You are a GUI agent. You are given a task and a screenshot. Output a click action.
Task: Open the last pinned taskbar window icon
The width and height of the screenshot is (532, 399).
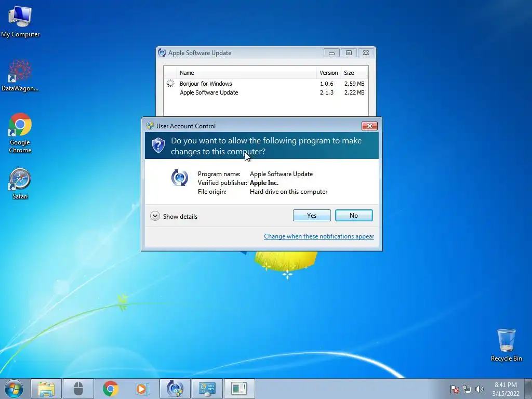239,389
